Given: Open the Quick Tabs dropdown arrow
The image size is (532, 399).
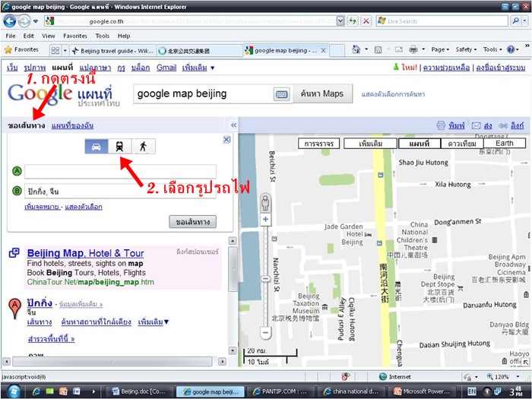Looking at the screenshot, I should coord(65,51).
